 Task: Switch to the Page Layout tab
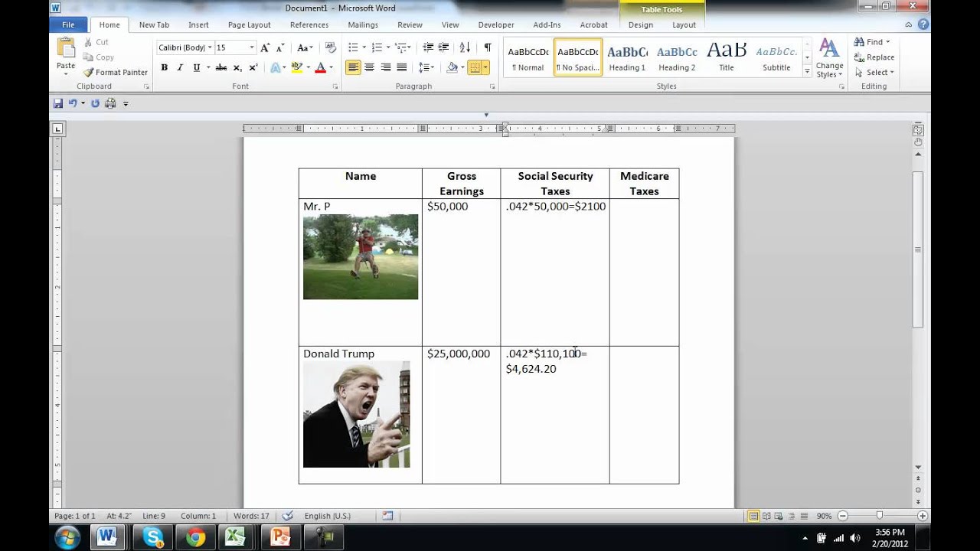[x=249, y=24]
